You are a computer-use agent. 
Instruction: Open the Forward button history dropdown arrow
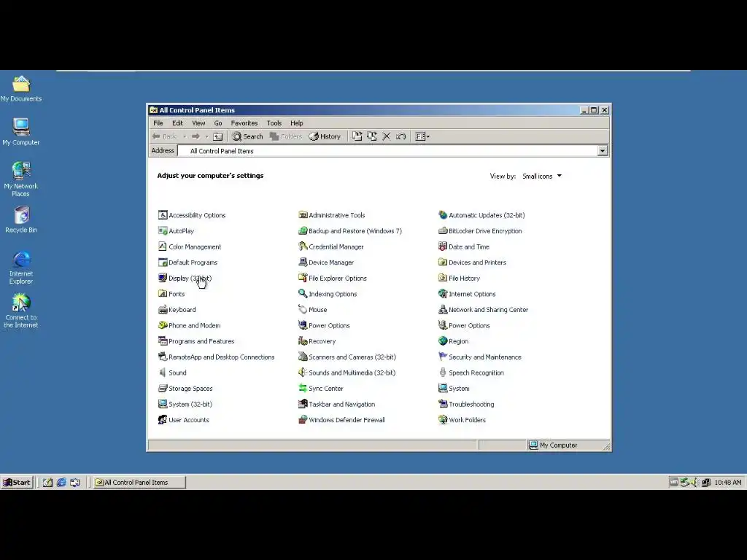pos(206,136)
